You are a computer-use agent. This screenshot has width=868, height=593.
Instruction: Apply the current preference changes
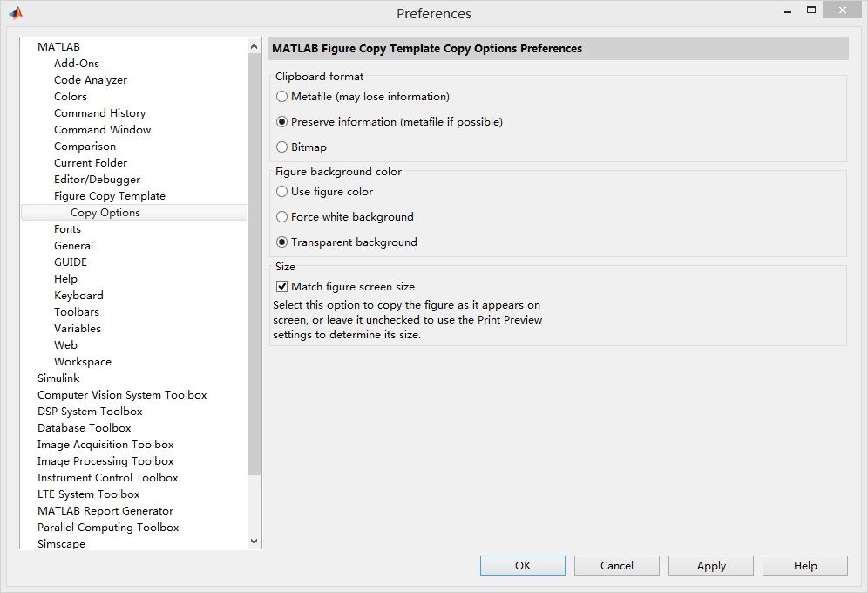click(x=710, y=565)
